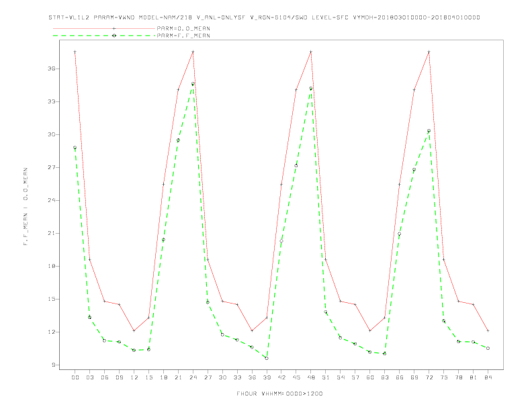Click the x-axis tick label 51
This screenshot has width=532, height=411.
tap(326, 377)
